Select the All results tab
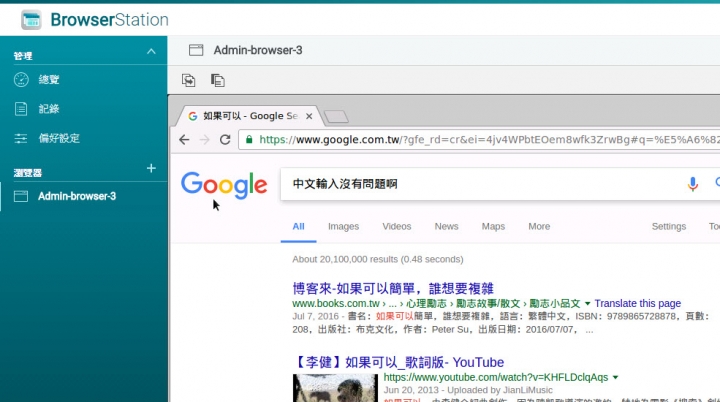This screenshot has height=402, width=720. click(298, 226)
